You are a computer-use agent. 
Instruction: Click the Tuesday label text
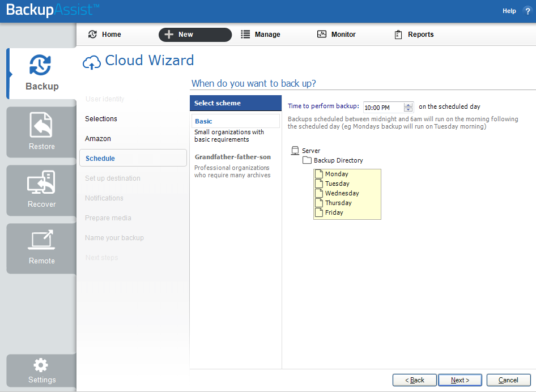coord(337,184)
